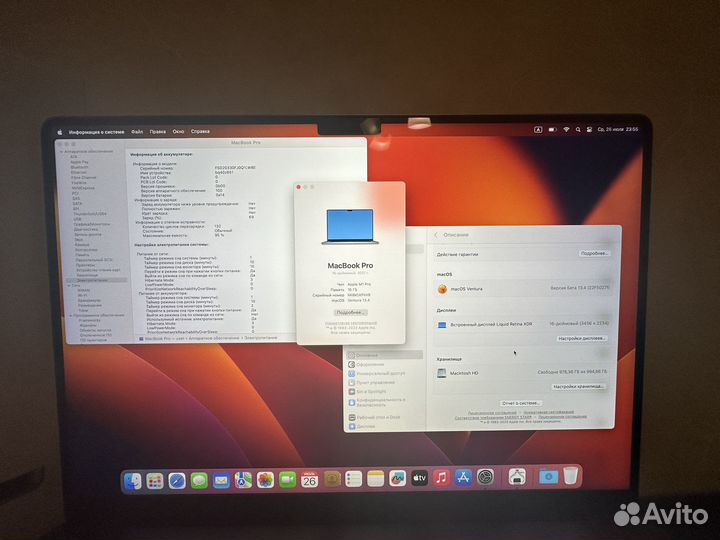The height and width of the screenshot is (540, 720).
Task: Click the MacBook image in About window
Action: [350, 226]
